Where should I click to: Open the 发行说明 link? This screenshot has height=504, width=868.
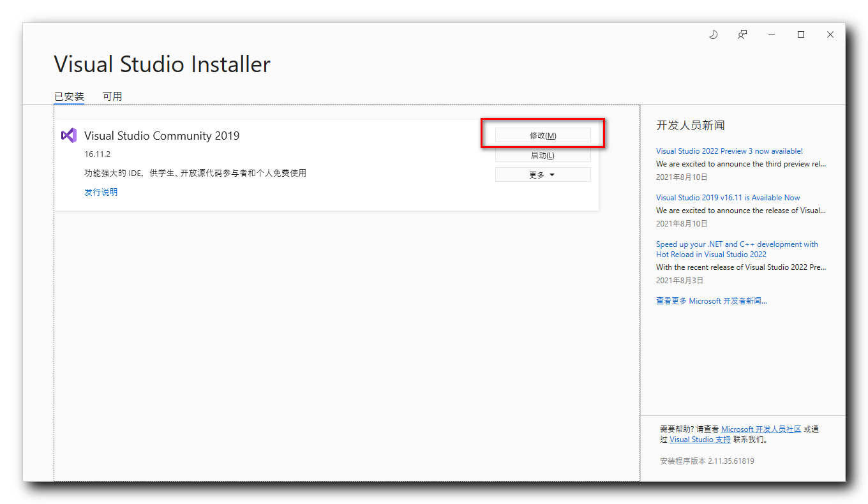pos(101,192)
